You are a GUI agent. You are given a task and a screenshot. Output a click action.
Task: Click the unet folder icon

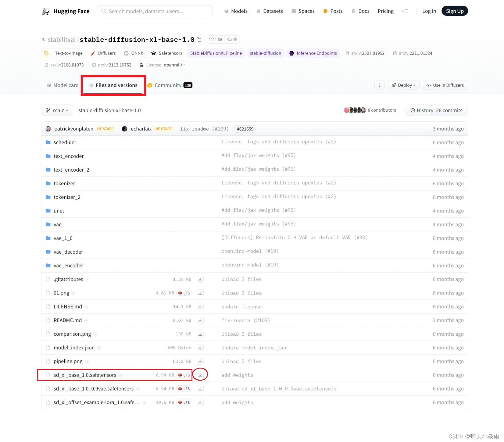[48, 211]
